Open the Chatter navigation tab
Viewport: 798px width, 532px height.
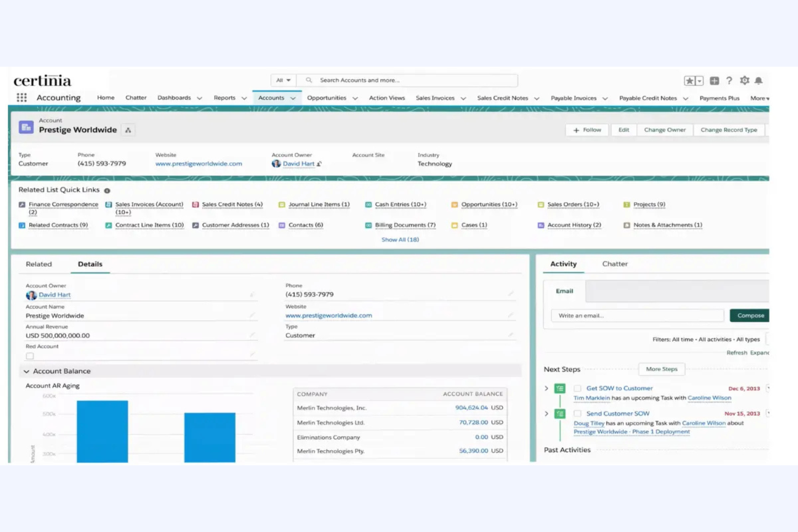[136, 98]
